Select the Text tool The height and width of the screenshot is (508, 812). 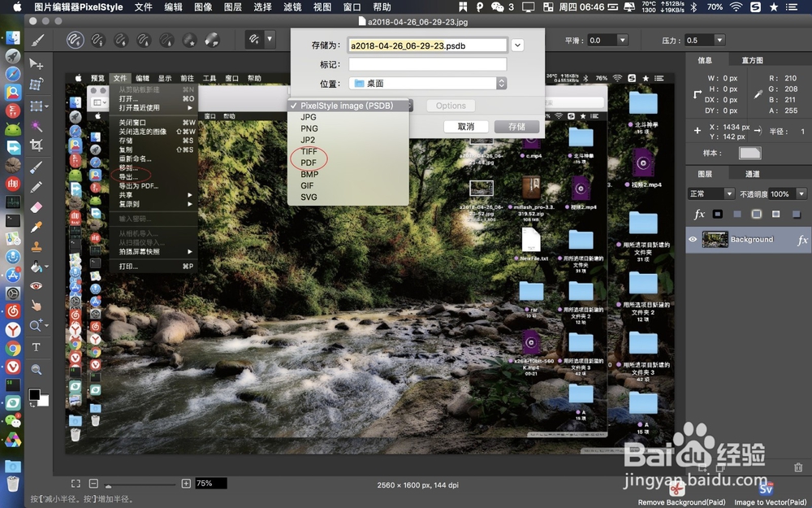pyautogui.click(x=37, y=347)
